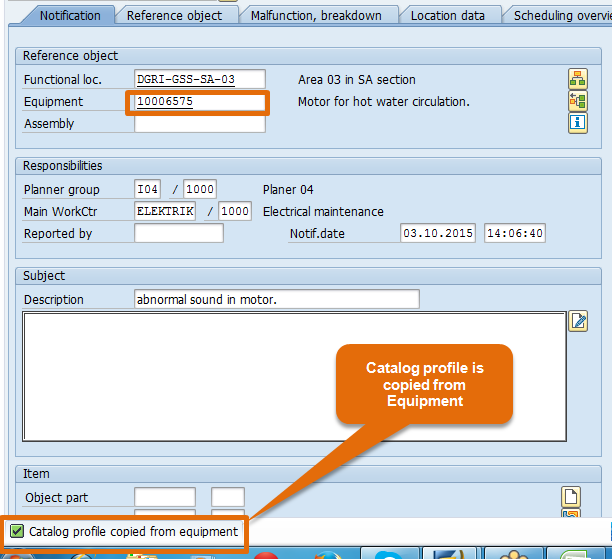Click the Equipment number field 10006575

coord(199,102)
